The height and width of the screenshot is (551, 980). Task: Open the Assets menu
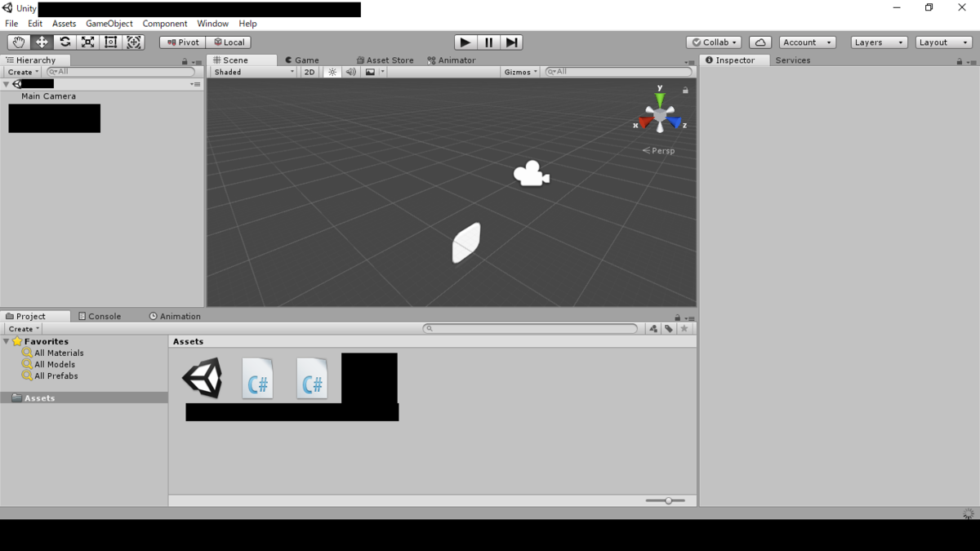pos(64,24)
